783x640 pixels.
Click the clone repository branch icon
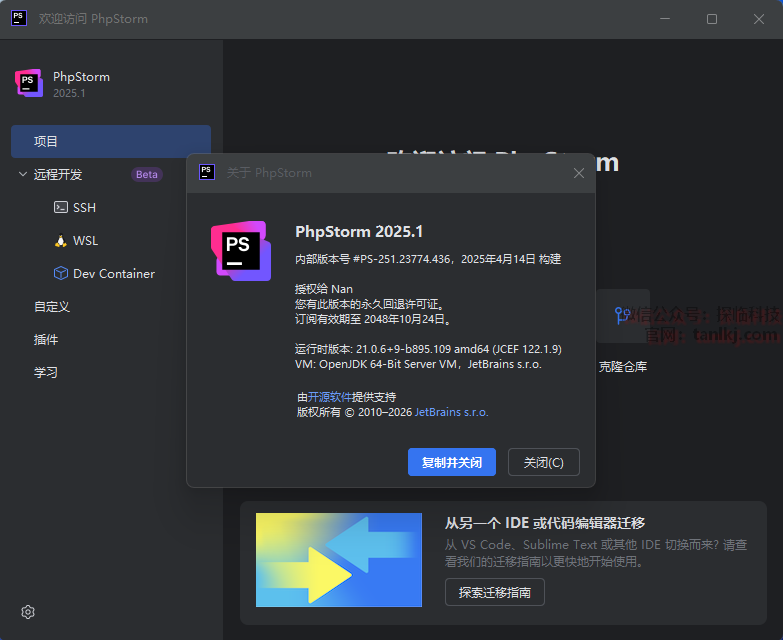tap(623, 318)
